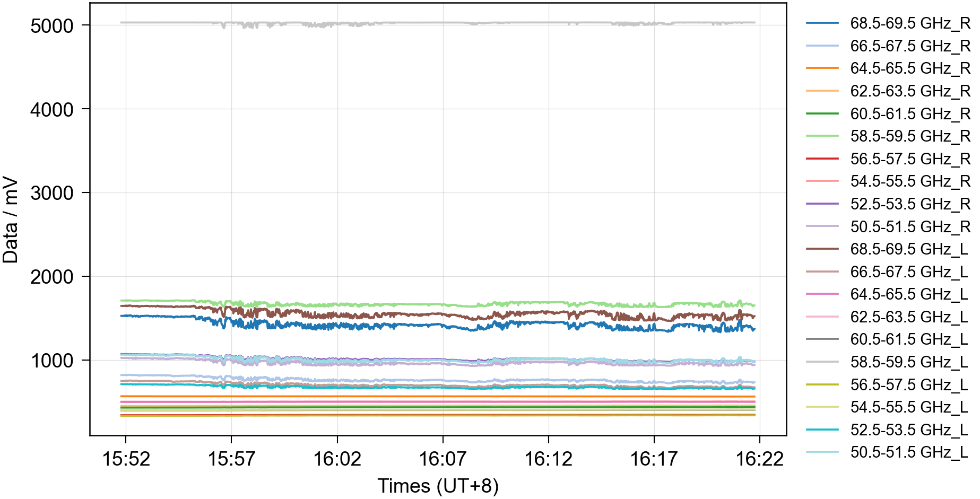
Task: Click the 5000 y-axis tick label
Action: 52,25
